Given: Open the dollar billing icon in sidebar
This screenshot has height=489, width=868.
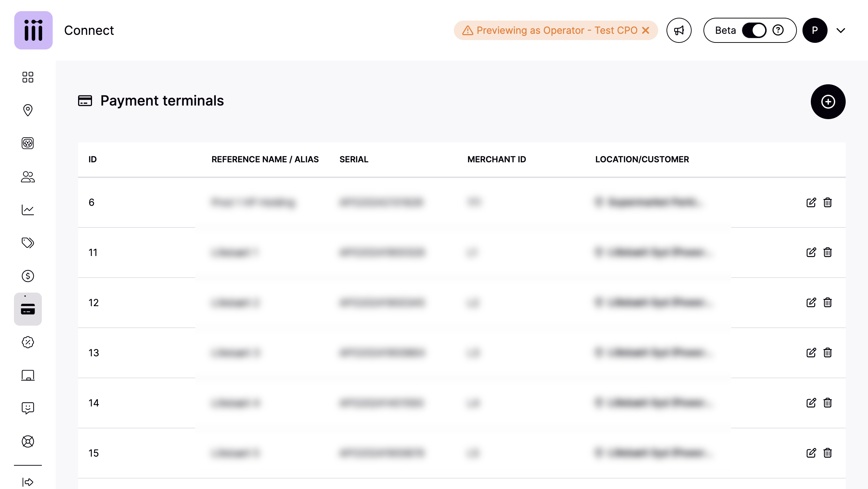Looking at the screenshot, I should pos(28,276).
